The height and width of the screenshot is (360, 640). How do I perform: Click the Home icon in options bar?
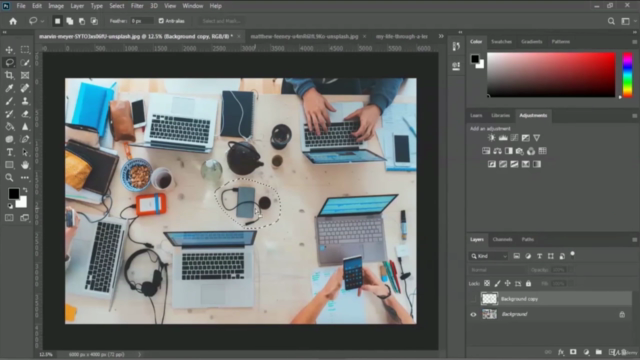tap(13, 21)
